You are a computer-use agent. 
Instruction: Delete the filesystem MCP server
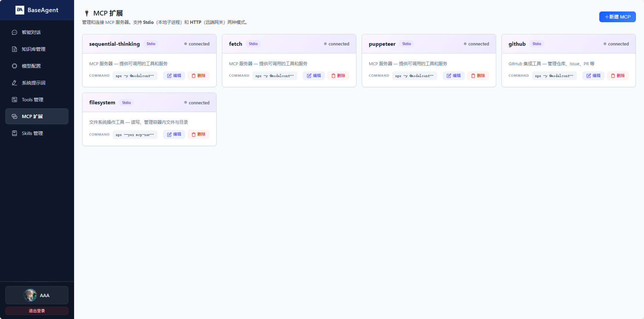198,134
